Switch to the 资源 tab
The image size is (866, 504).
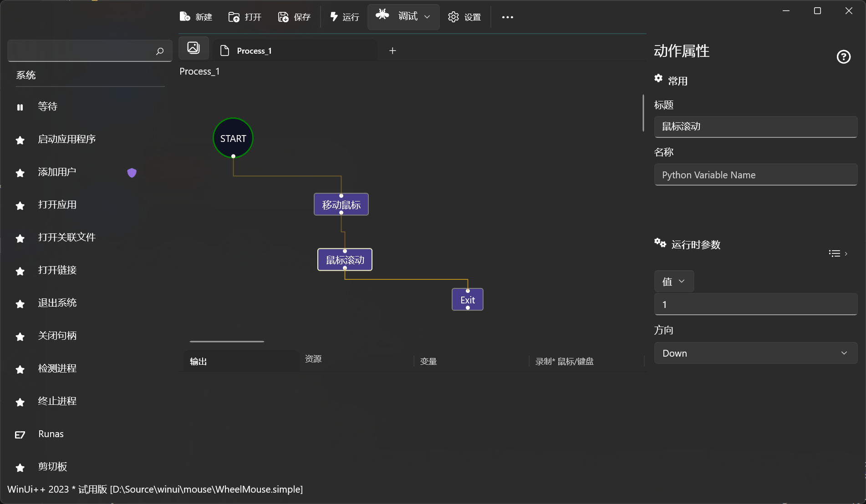(313, 359)
